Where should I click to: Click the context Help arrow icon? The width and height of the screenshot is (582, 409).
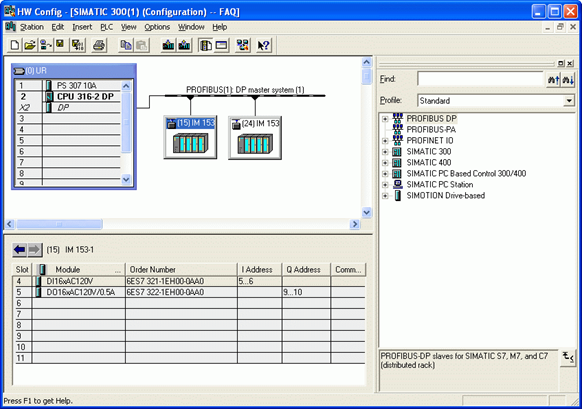pyautogui.click(x=264, y=45)
